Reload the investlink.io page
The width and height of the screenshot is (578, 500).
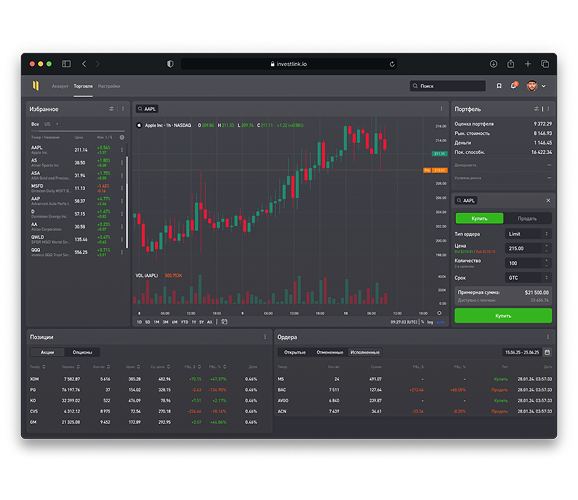[x=392, y=64]
